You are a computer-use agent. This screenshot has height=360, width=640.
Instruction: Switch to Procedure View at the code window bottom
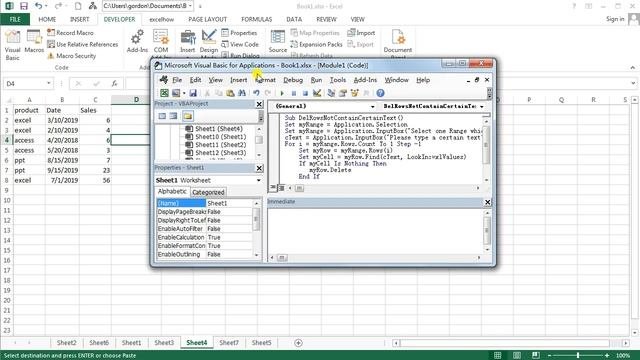273,188
